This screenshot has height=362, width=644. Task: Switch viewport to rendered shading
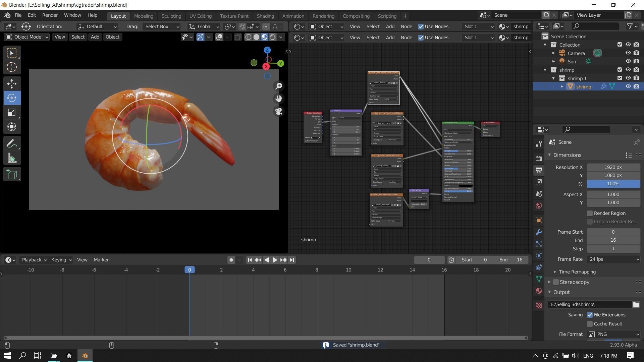[273, 37]
